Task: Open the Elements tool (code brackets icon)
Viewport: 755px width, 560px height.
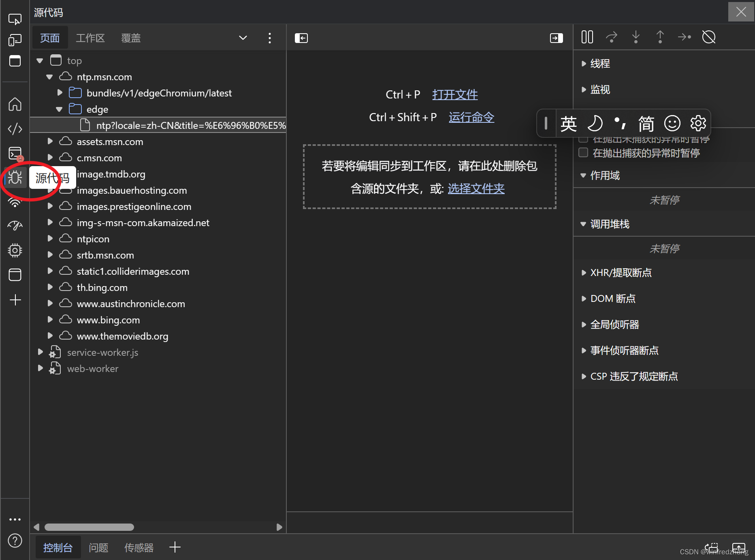Action: [x=15, y=129]
